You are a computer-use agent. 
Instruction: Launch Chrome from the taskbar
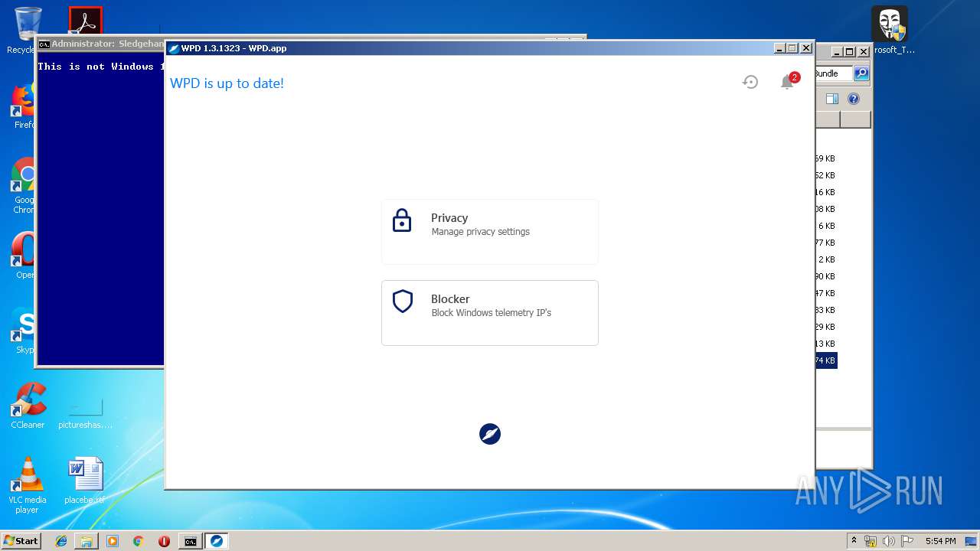[x=139, y=541]
